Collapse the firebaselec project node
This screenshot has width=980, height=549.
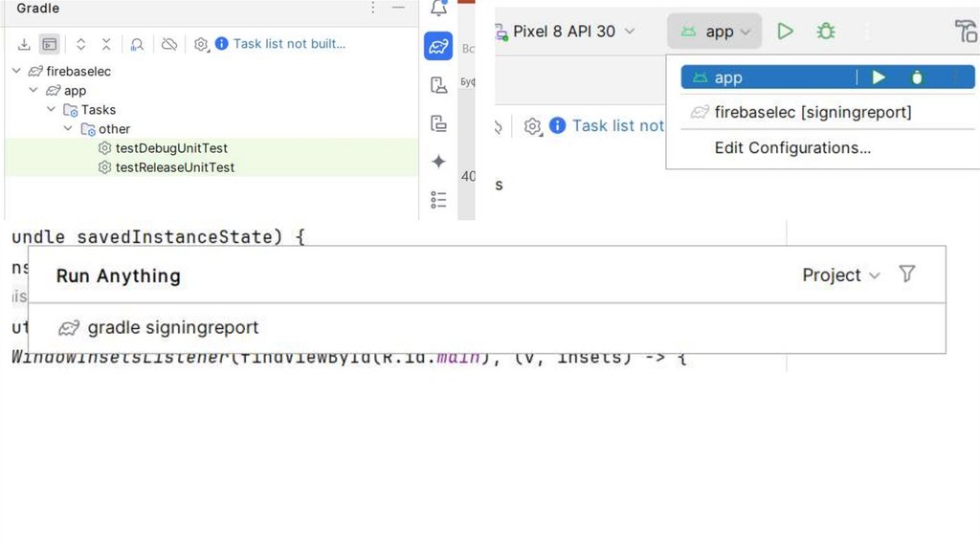17,71
